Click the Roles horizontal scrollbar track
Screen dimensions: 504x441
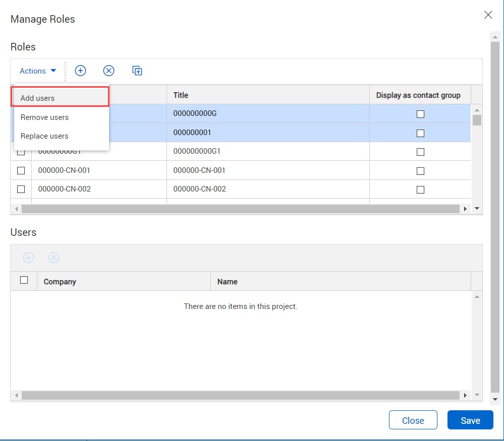click(x=241, y=209)
